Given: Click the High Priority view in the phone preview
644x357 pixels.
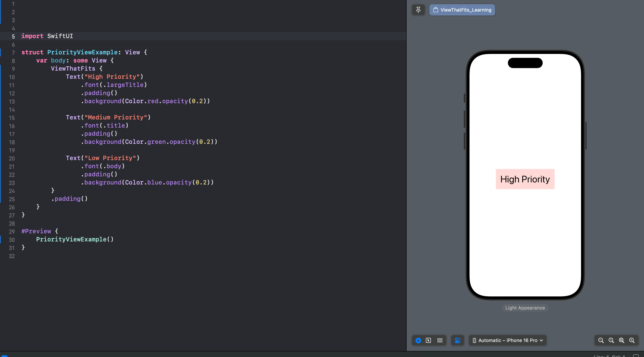Looking at the screenshot, I should (x=525, y=179).
